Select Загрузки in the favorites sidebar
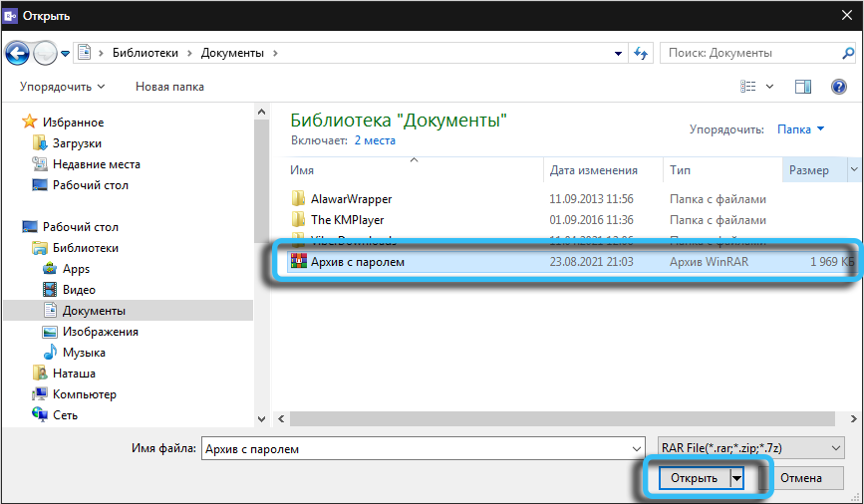 [x=77, y=143]
